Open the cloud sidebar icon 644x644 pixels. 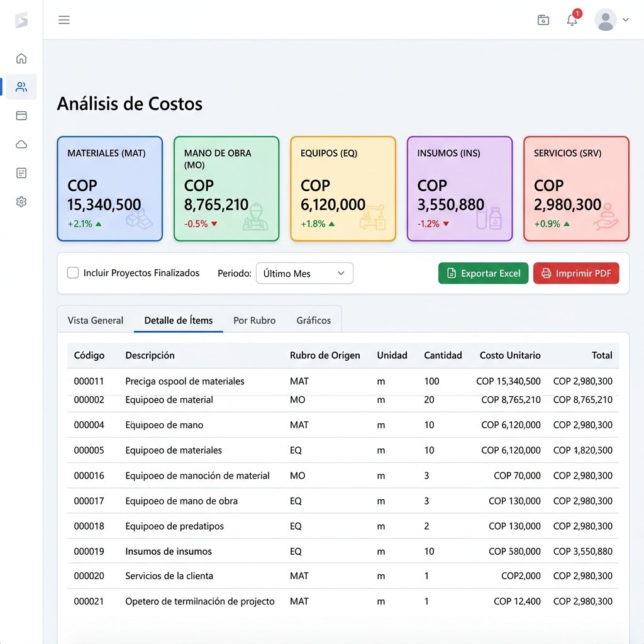[x=21, y=144]
